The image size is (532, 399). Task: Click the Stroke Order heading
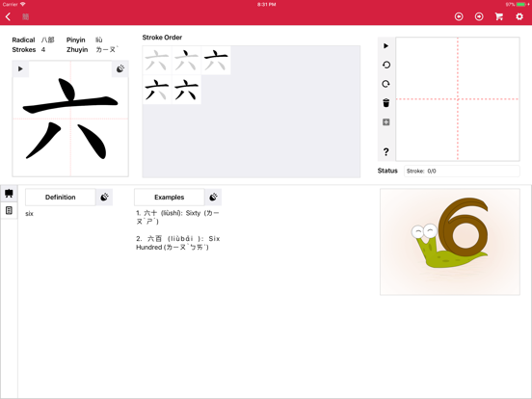162,38
